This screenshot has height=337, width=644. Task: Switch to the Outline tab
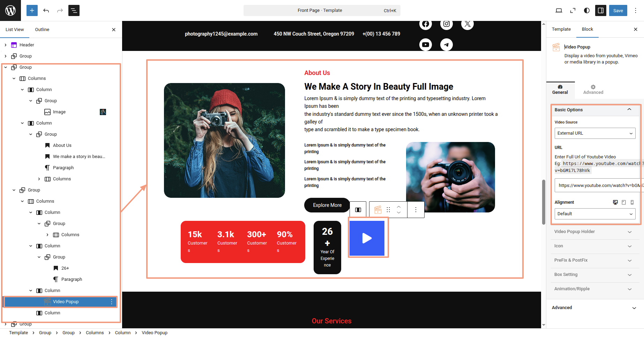42,30
